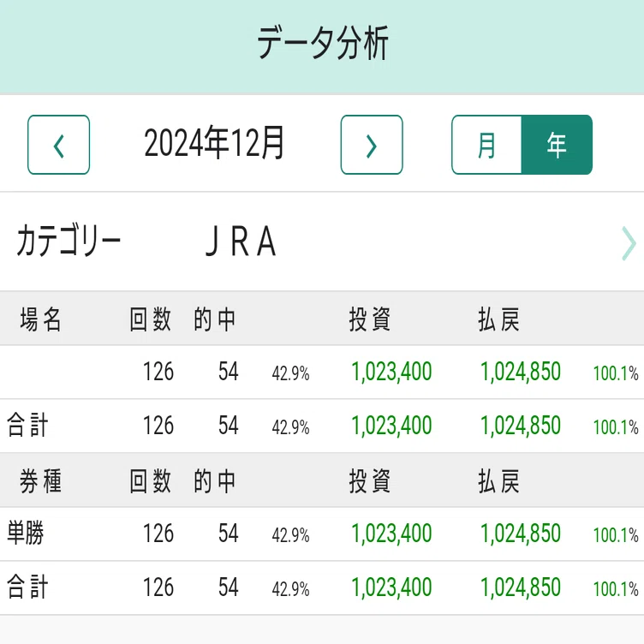Click the 券種 column header
Image resolution: width=644 pixels, height=644 pixels.
(x=40, y=481)
